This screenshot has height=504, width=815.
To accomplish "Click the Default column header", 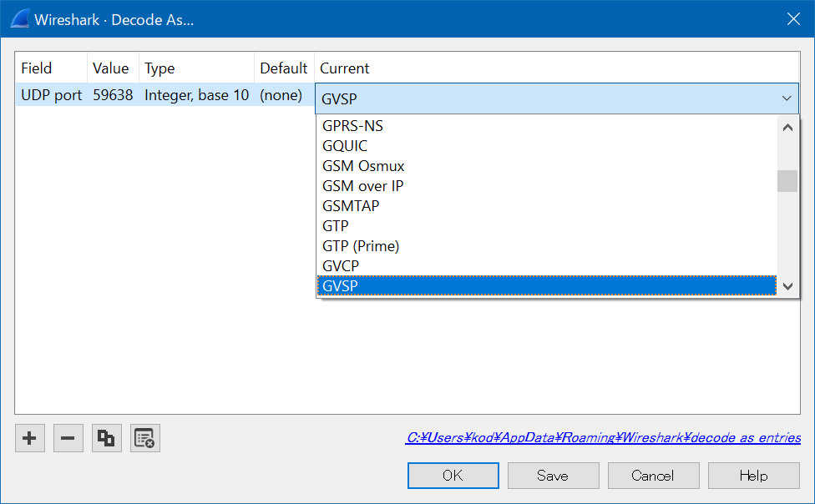I will 284,68.
